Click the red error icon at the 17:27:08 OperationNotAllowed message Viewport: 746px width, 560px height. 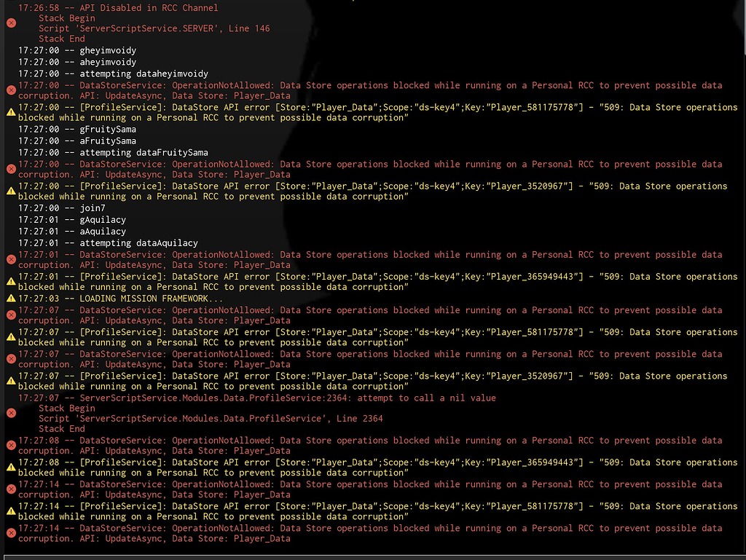(10, 445)
